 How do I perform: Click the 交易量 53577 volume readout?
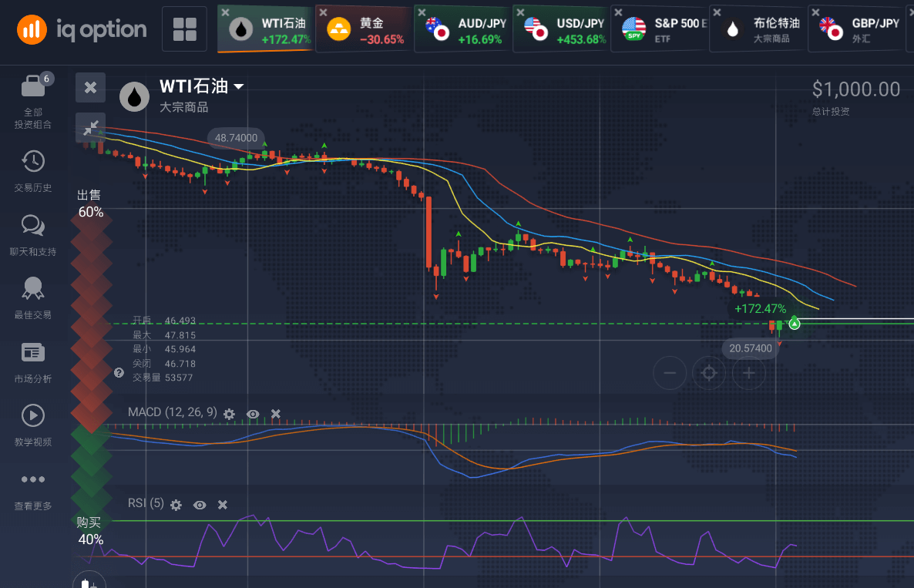[x=163, y=378]
